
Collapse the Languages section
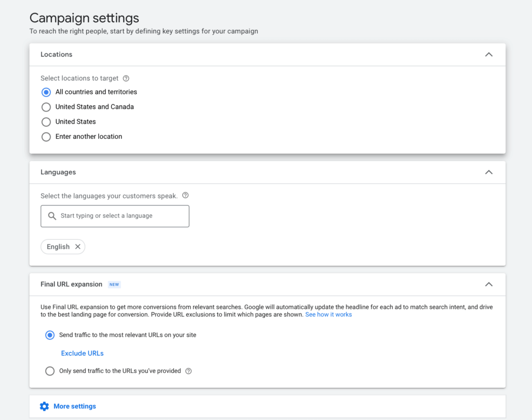pyautogui.click(x=488, y=172)
